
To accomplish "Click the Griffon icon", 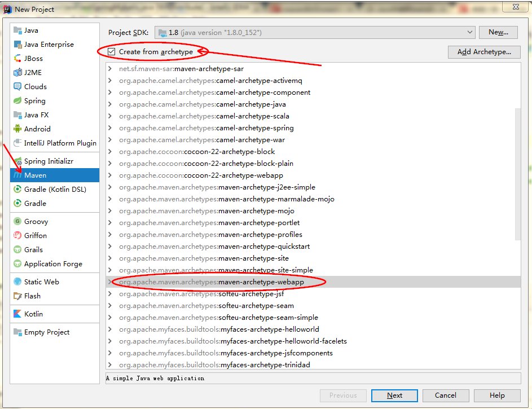I will pyautogui.click(x=17, y=235).
